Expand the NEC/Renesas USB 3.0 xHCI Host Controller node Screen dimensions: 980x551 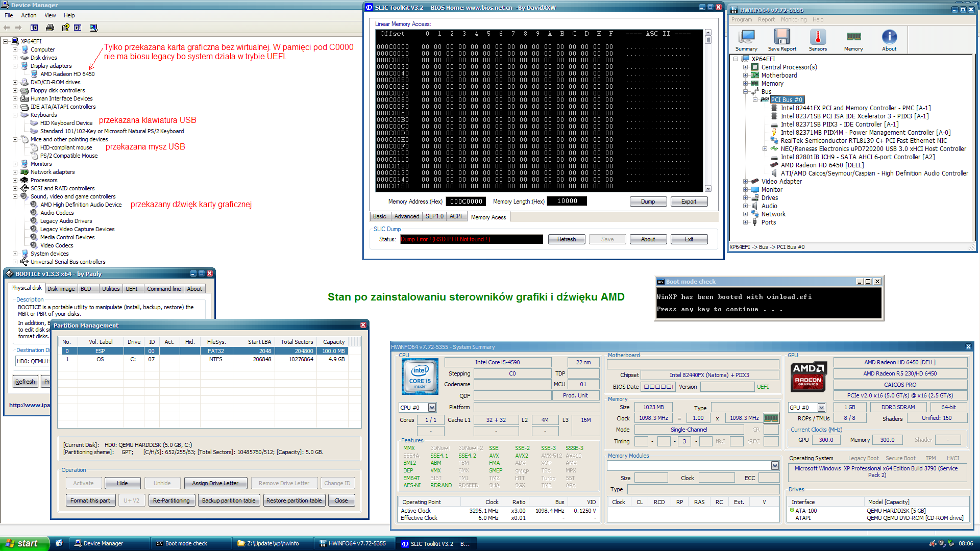pos(765,149)
